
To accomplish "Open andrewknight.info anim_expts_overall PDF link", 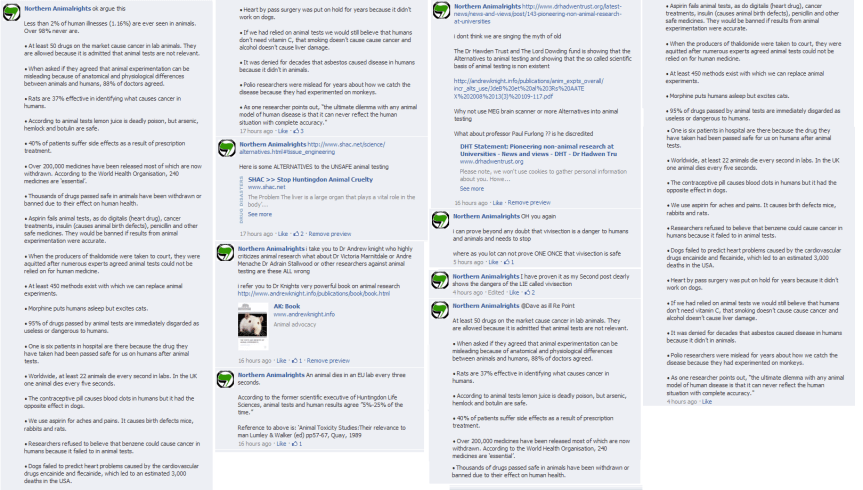I will 528,88.
